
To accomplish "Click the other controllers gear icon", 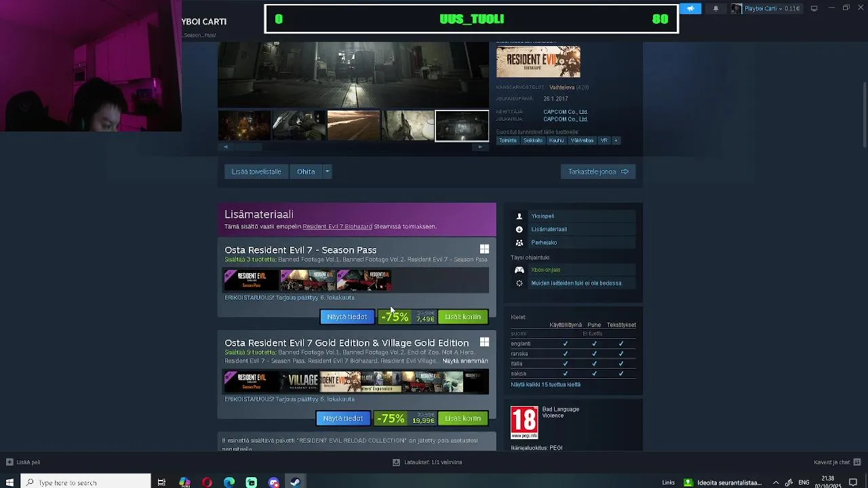I will (519, 283).
